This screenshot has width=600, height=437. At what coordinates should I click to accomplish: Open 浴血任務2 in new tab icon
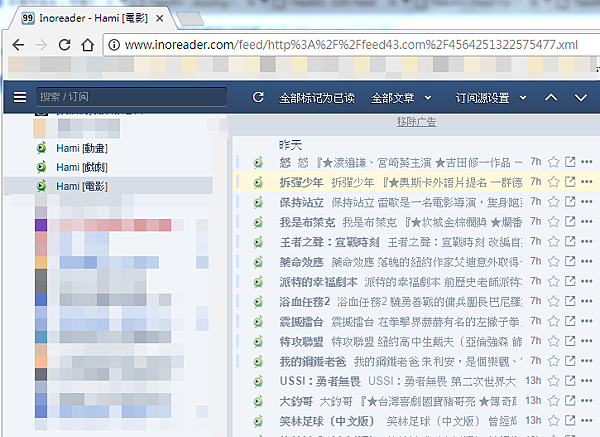(x=570, y=301)
